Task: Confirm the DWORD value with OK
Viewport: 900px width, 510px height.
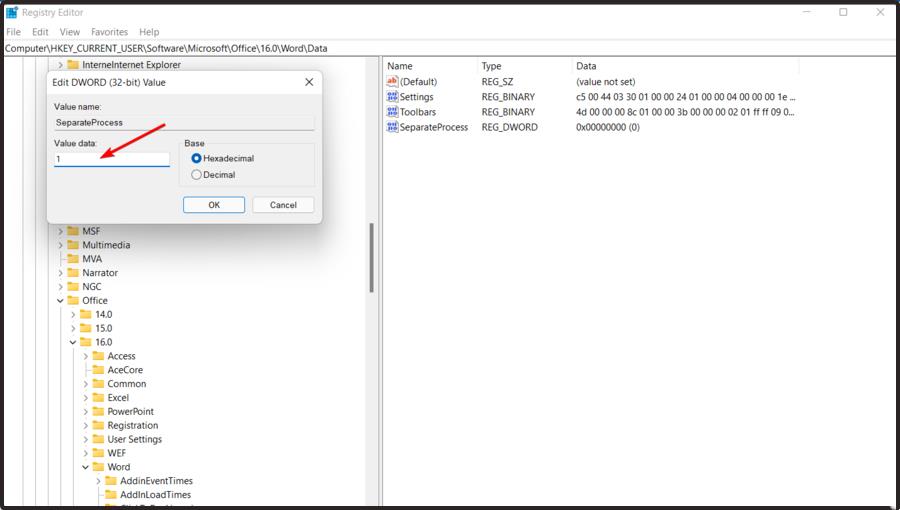Action: 214,205
